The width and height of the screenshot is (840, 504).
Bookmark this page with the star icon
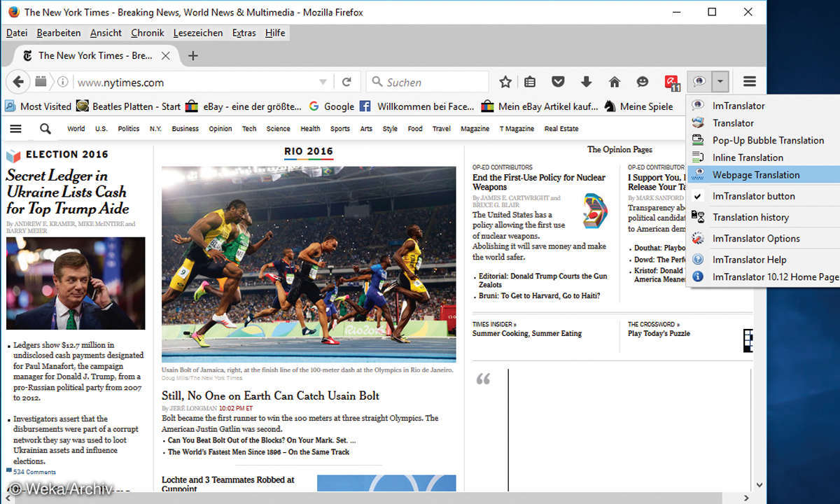click(505, 82)
